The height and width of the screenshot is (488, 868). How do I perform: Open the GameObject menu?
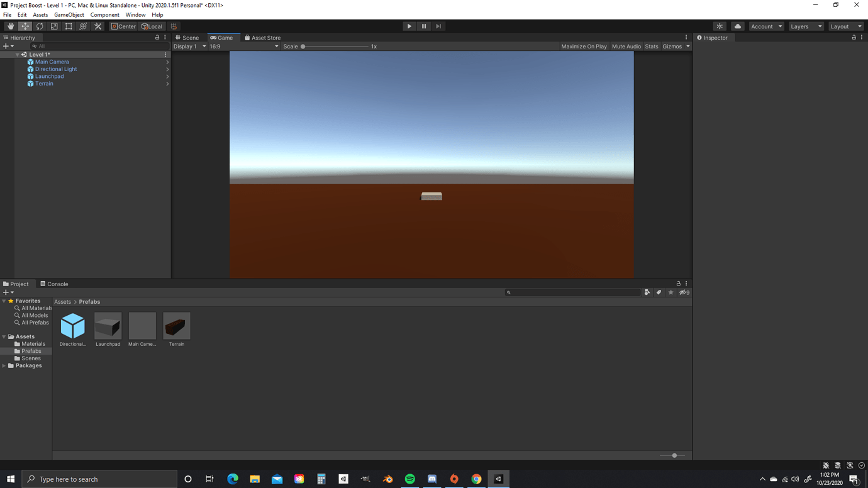click(69, 14)
